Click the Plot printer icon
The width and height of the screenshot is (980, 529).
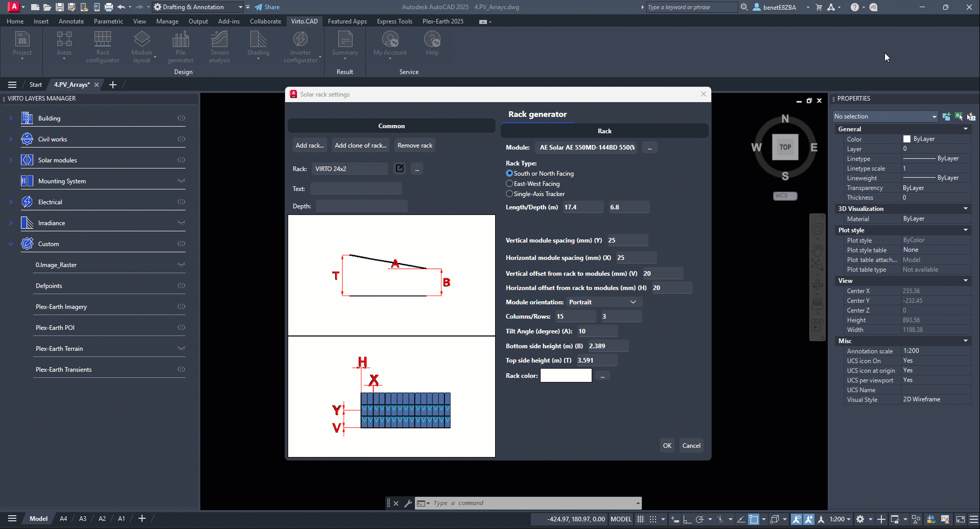109,7
